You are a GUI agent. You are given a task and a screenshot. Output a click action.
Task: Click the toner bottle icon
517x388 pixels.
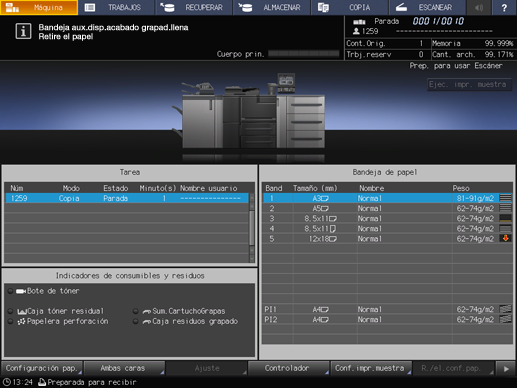click(x=21, y=291)
